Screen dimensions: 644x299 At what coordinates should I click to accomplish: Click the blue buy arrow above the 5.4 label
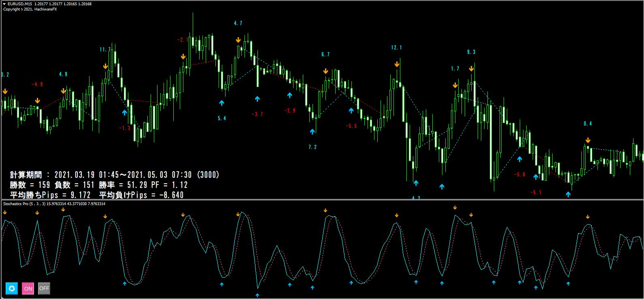click(221, 103)
